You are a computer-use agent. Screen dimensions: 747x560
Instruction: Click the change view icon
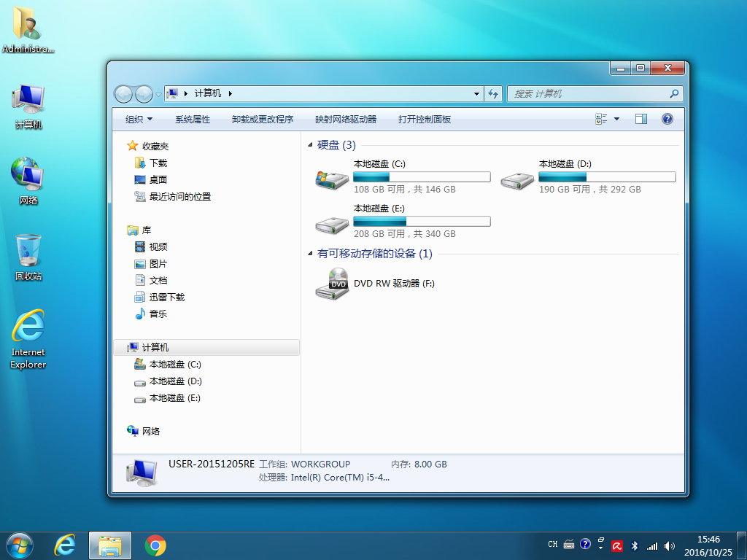click(601, 119)
